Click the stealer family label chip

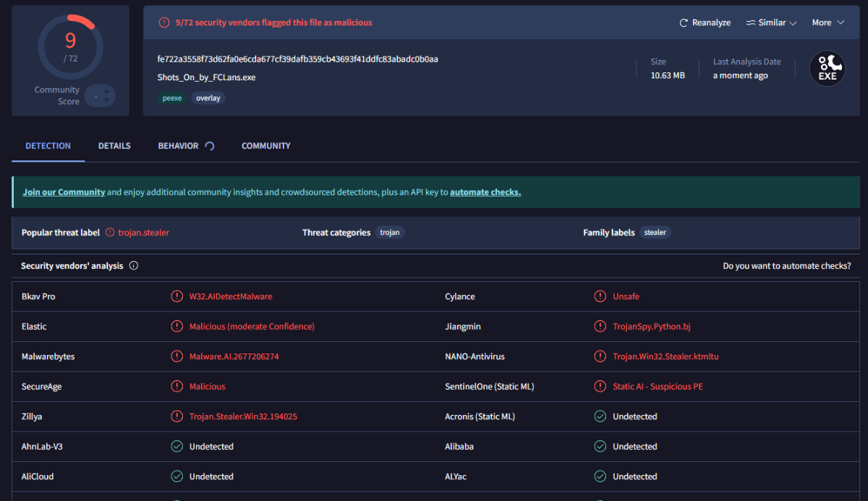tap(655, 232)
